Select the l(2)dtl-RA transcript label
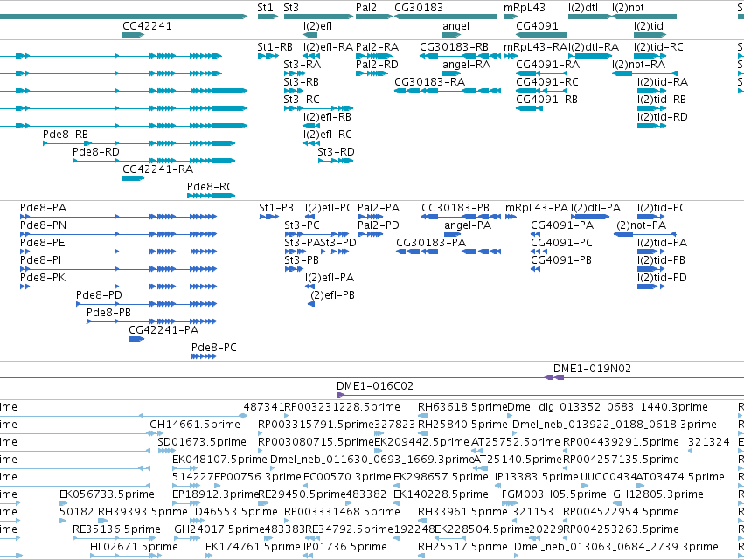The height and width of the screenshot is (560, 744). [x=594, y=47]
